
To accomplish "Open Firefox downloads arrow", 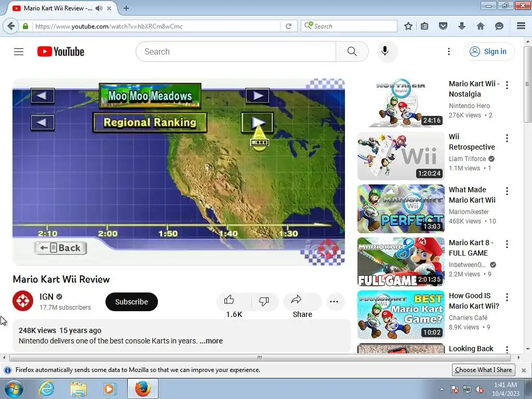I will pyautogui.click(x=462, y=26).
